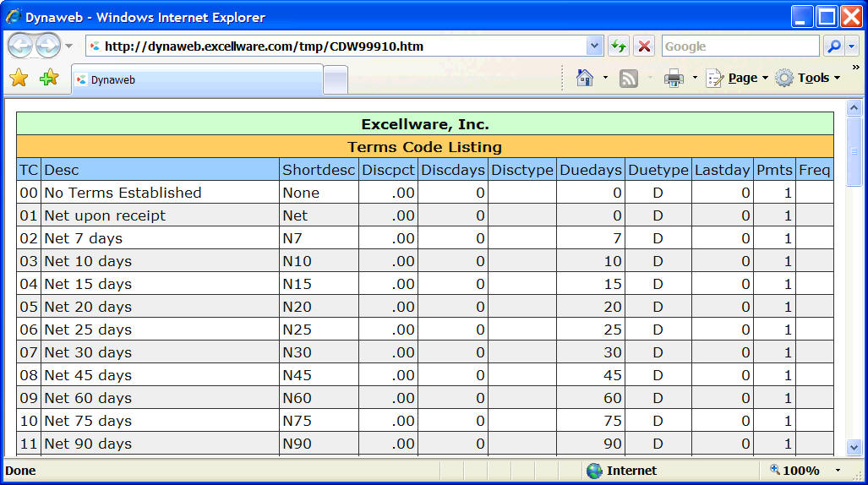The width and height of the screenshot is (868, 485).
Task: Go to Home page icon
Action: 585,78
